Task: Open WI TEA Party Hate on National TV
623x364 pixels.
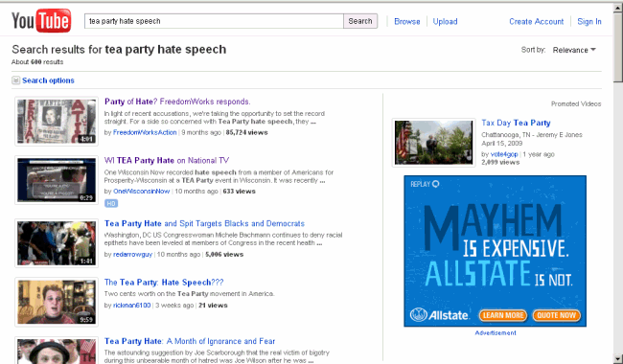Action: click(x=167, y=160)
